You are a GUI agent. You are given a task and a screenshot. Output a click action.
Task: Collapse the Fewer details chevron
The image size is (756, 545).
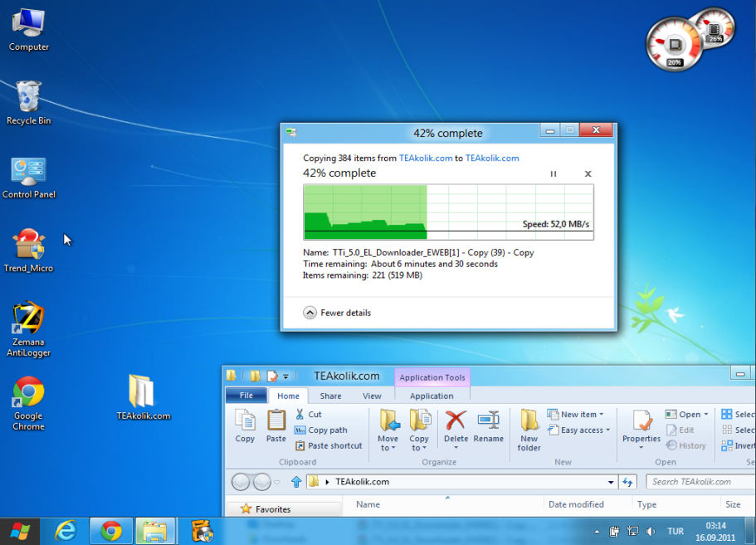(310, 313)
